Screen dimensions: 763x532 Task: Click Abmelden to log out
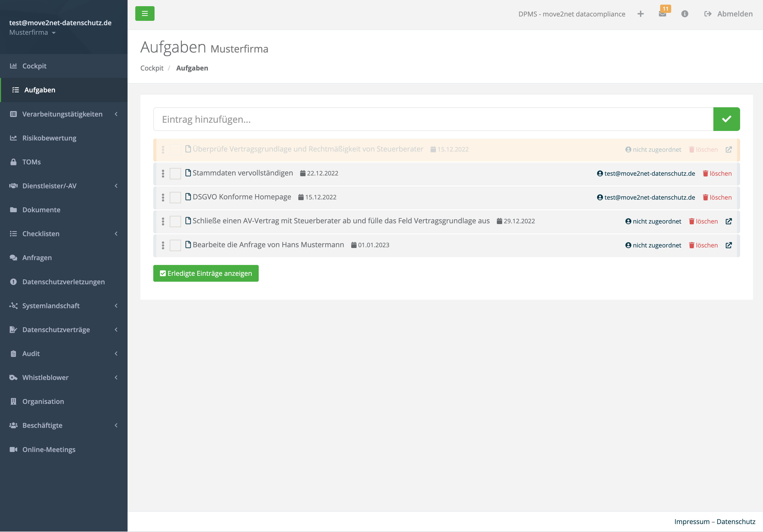tap(729, 14)
